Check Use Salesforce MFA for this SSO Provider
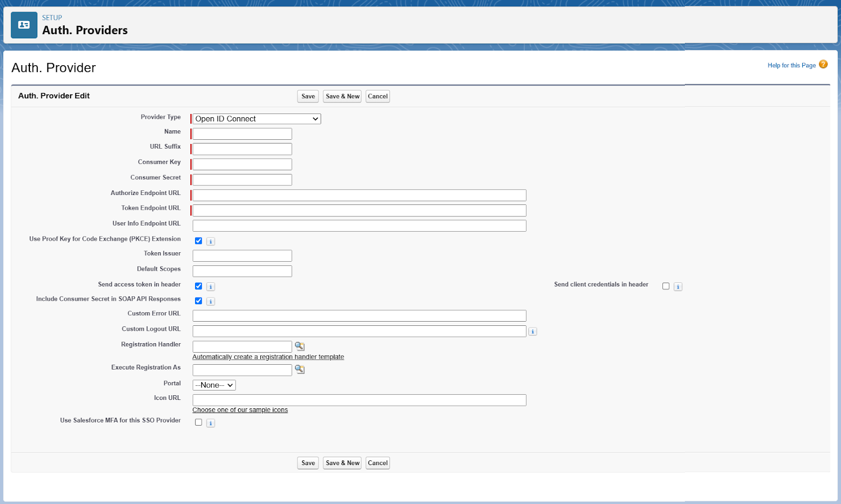Viewport: 841px width, 504px height. click(199, 423)
